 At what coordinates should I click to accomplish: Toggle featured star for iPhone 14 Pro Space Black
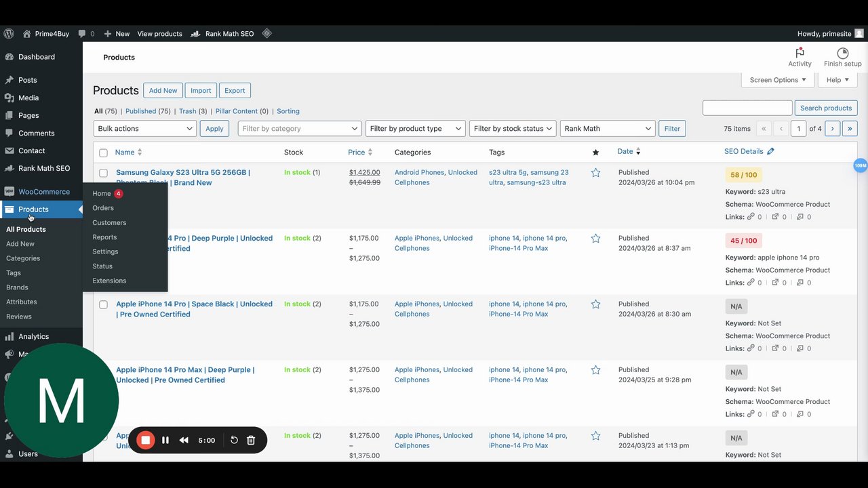pos(595,304)
